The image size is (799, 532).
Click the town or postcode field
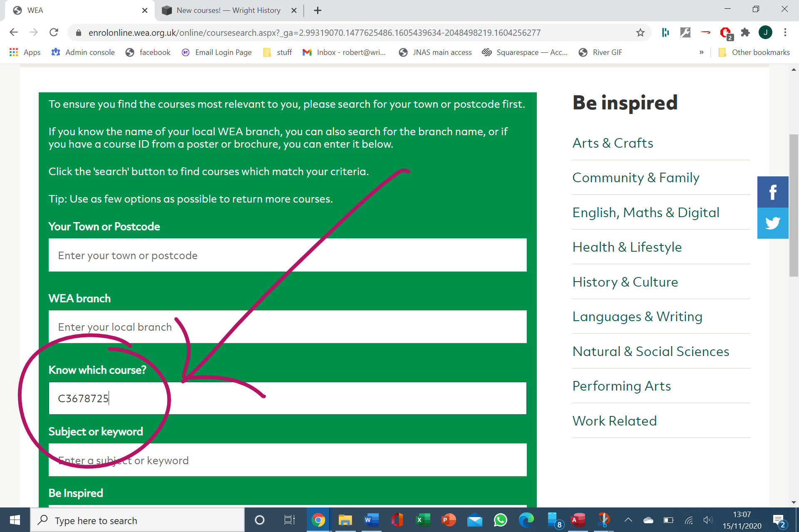coord(288,255)
